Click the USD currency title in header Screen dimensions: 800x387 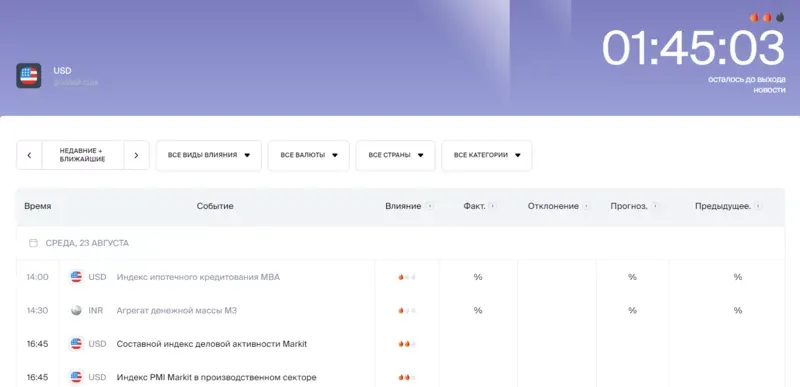62,70
